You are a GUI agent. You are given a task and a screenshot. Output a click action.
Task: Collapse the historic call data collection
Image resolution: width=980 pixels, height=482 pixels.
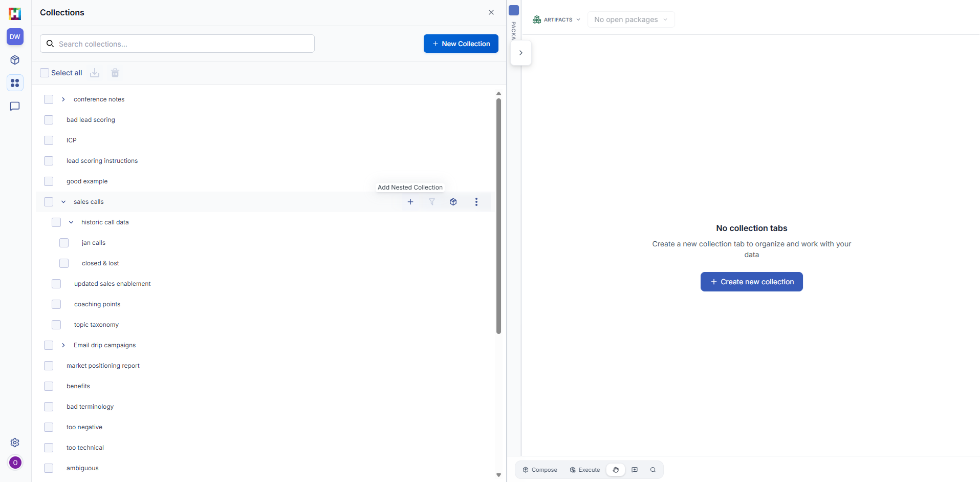[x=71, y=222]
